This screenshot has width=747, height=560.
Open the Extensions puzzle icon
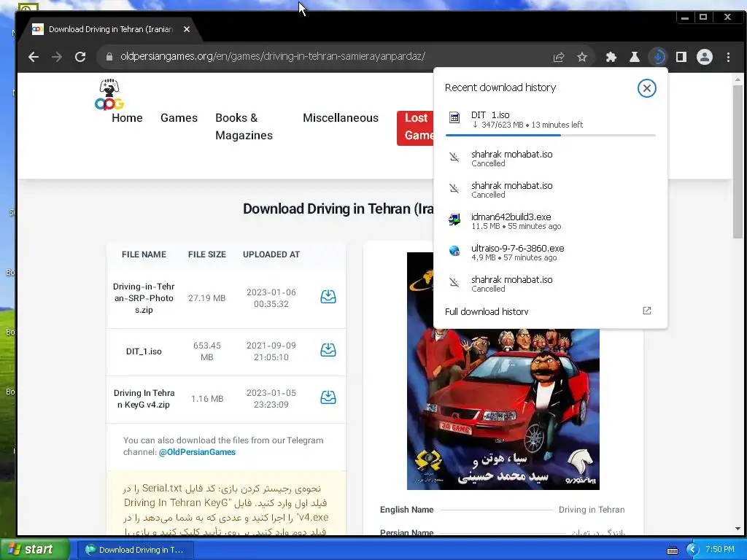pos(611,57)
